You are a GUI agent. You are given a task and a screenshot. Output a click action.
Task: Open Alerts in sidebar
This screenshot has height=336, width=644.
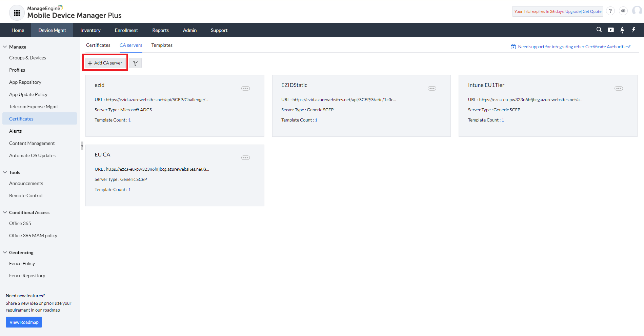(x=15, y=131)
